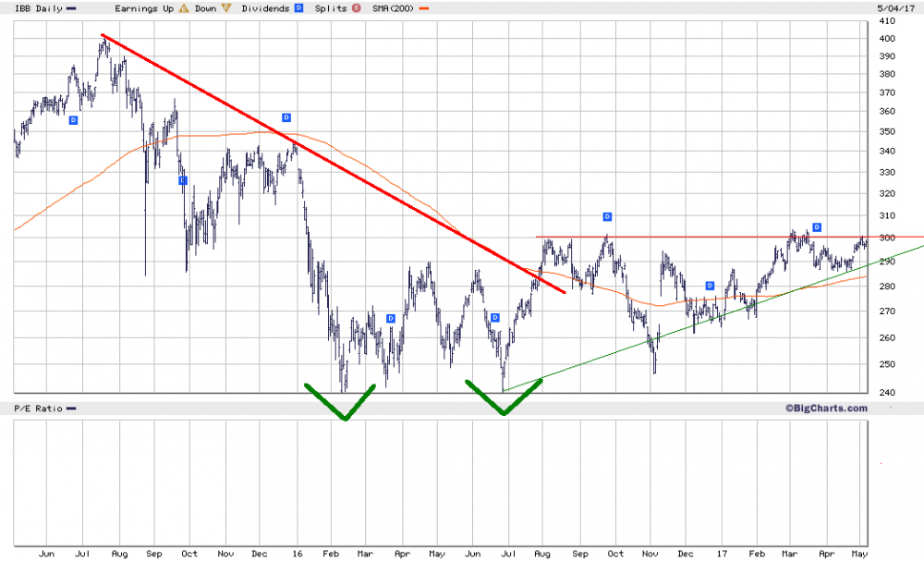Viewport: 924px width, 562px height.
Task: Click the 320 price axis label
Action: (x=887, y=193)
